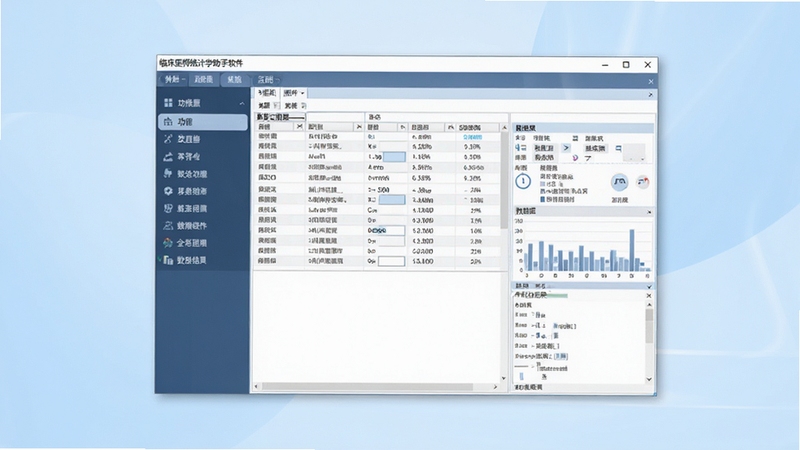Click the list icon in right panel top row
Image resolution: width=800 pixels, height=450 pixels.
(576, 138)
